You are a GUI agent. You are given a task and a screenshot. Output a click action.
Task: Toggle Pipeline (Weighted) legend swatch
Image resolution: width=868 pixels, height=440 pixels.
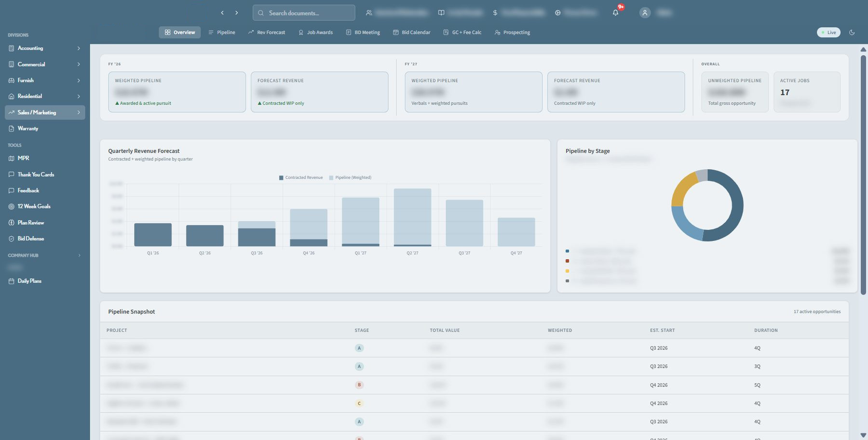331,178
